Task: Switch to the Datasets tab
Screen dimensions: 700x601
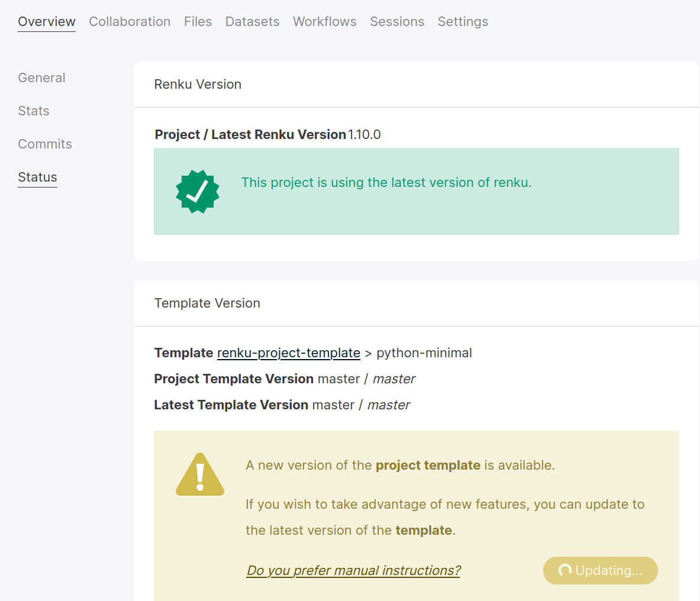Action: pyautogui.click(x=252, y=21)
